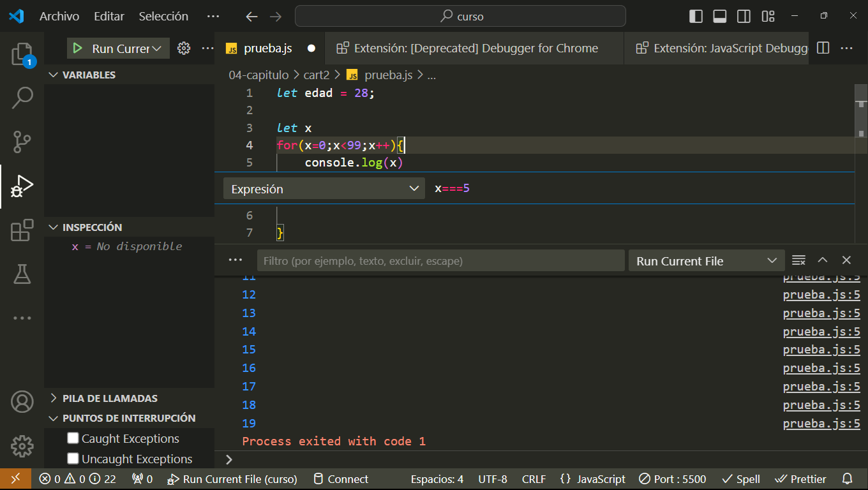Open prueba.js:5 link for output 12

(821, 295)
